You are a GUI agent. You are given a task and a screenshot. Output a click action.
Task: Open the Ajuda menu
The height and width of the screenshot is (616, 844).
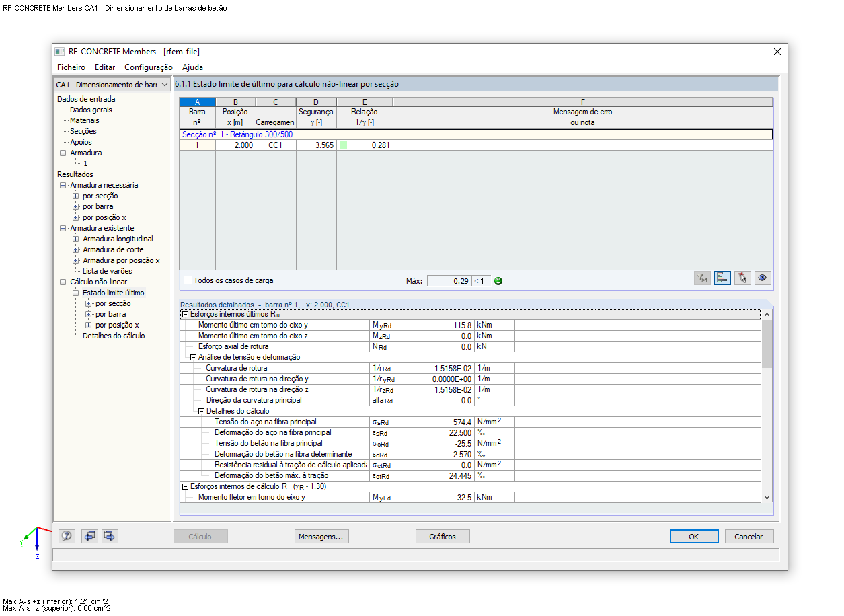pyautogui.click(x=192, y=67)
